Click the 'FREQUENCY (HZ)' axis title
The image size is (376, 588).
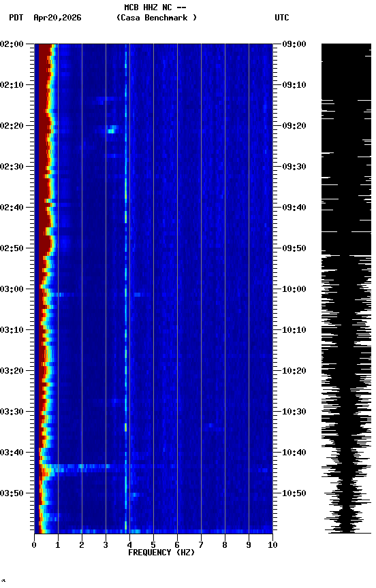(x=161, y=553)
